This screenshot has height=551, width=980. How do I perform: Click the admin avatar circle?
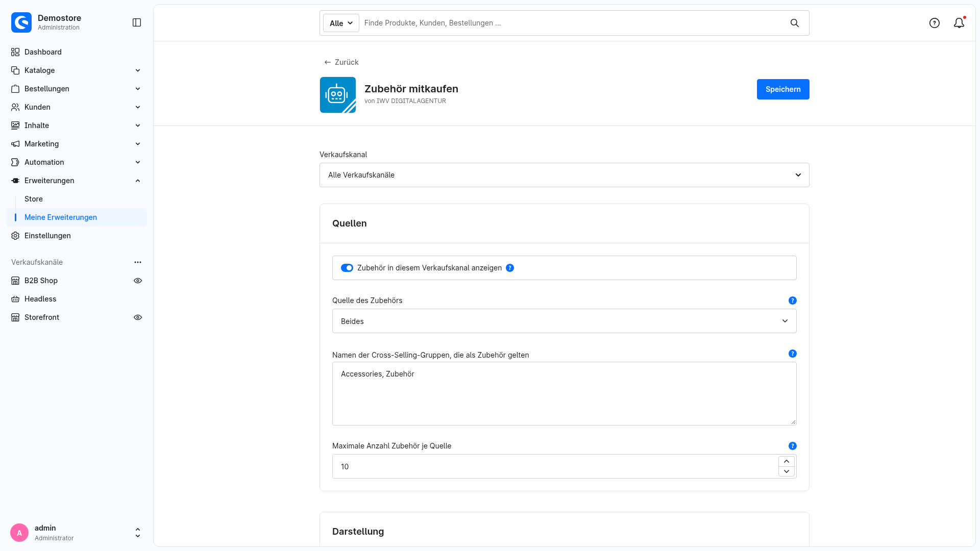[x=19, y=533]
